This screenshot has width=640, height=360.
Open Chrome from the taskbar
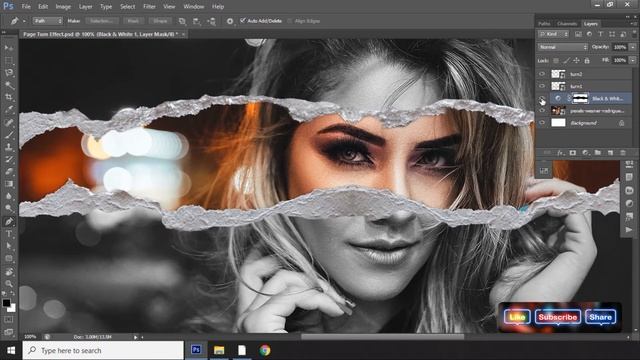coord(265,350)
